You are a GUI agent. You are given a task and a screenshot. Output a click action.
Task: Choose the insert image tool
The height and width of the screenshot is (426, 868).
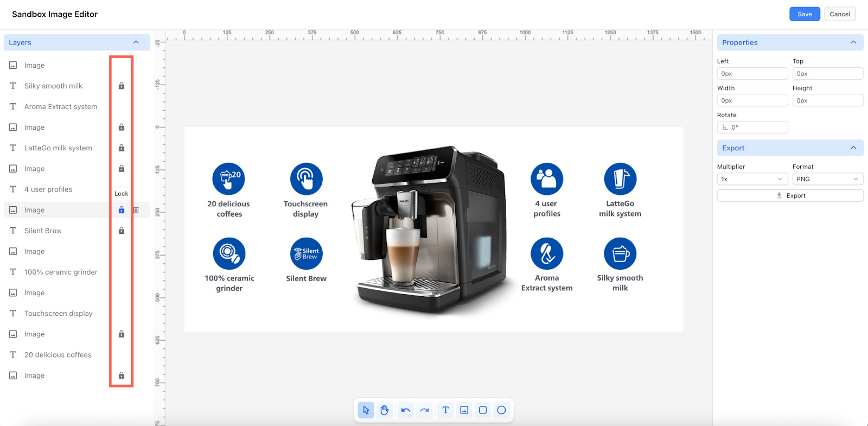point(464,410)
